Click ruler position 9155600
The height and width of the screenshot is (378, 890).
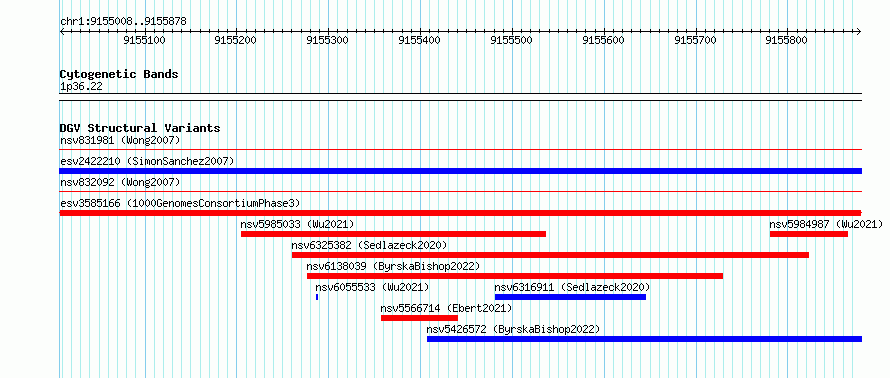(x=604, y=40)
